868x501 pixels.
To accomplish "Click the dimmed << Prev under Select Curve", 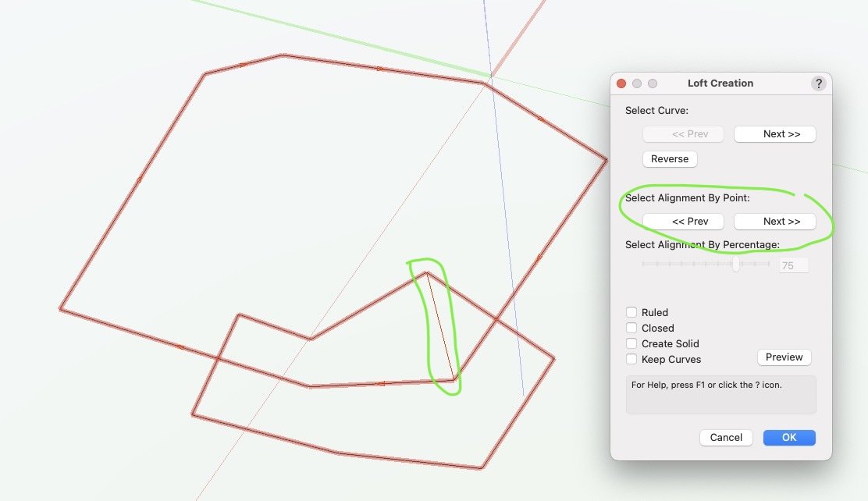I will [x=683, y=134].
